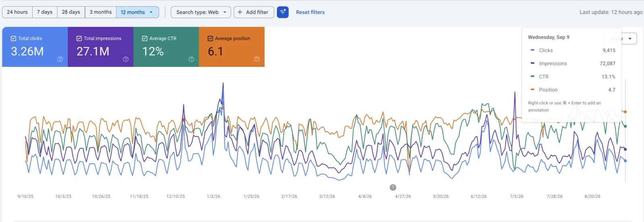The image size is (644, 222).
Task: Click the 12/10/25 axis date label
Action: pos(175,197)
